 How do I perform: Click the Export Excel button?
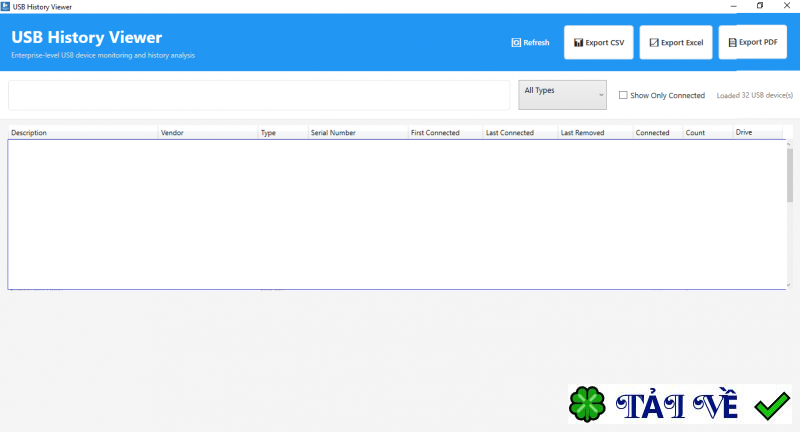point(676,42)
